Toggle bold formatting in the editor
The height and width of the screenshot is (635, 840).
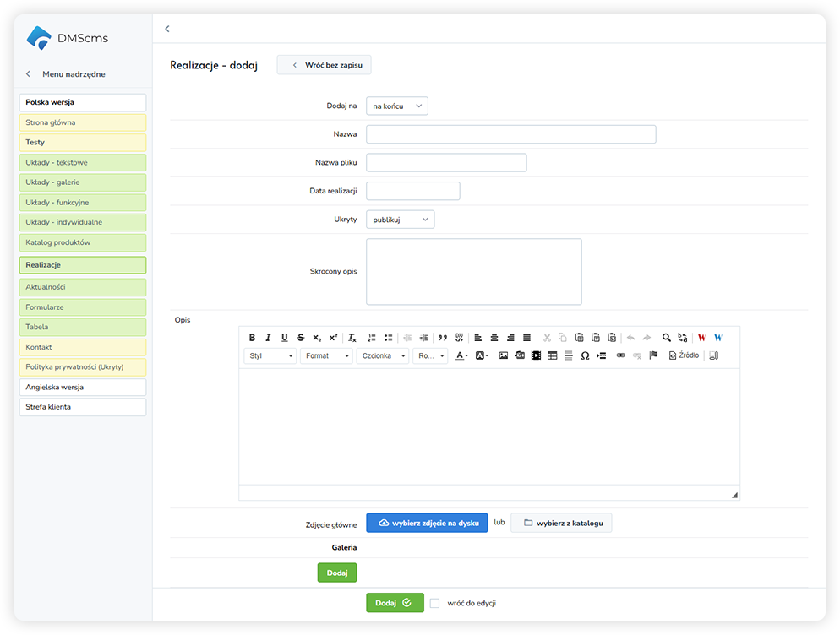(252, 338)
